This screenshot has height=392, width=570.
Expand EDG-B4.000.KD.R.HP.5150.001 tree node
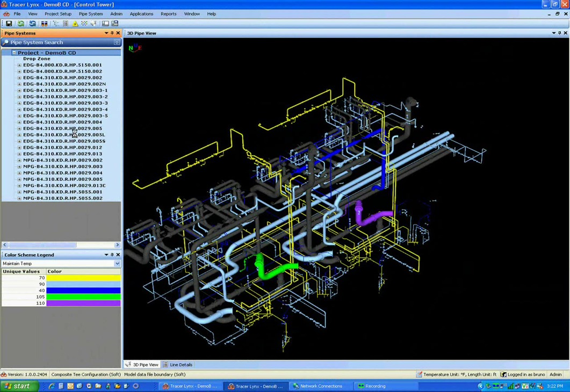tap(19, 65)
